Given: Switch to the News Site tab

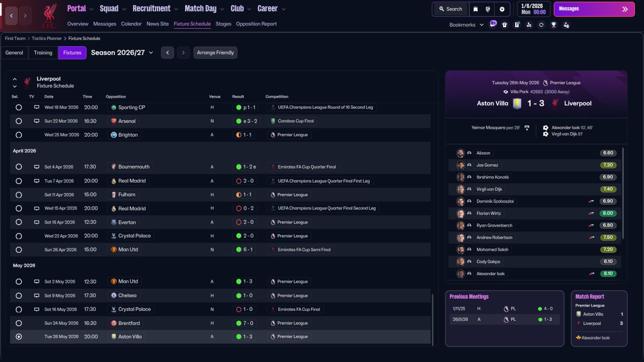Looking at the screenshot, I should click(x=157, y=24).
